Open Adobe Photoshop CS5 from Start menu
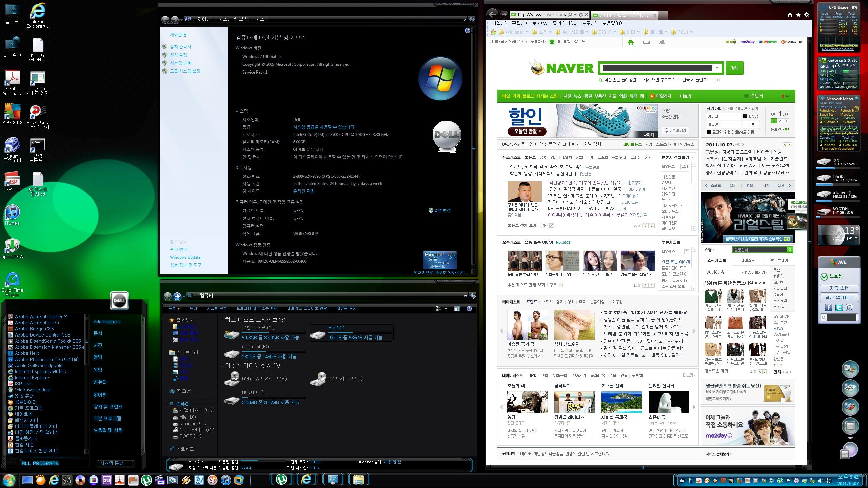 click(x=46, y=359)
